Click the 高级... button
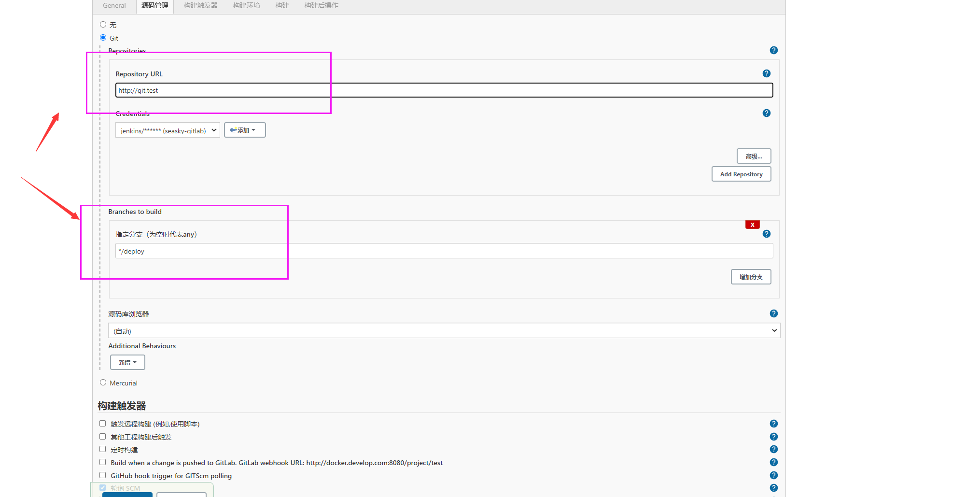 (754, 156)
